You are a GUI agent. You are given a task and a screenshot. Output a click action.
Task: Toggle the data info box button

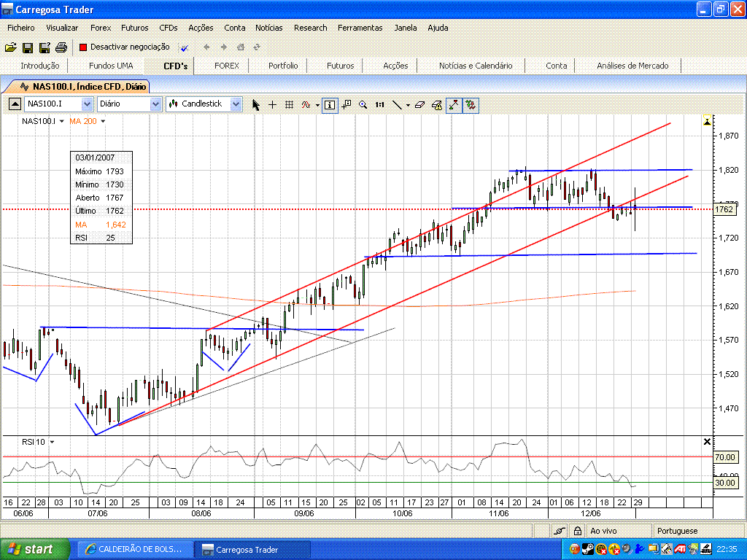coord(330,104)
